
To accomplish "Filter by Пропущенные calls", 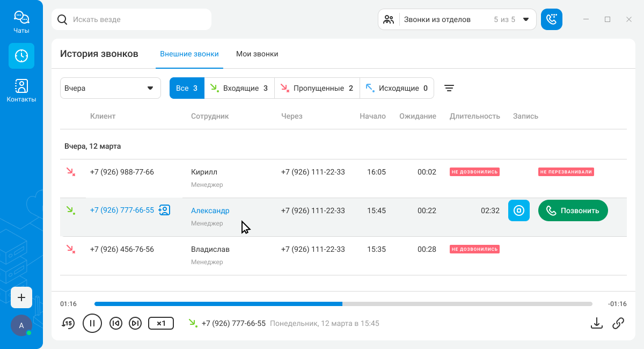I will point(317,88).
